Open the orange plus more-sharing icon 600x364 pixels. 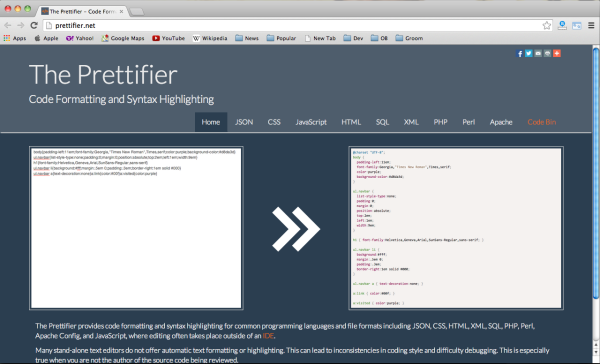pos(557,54)
